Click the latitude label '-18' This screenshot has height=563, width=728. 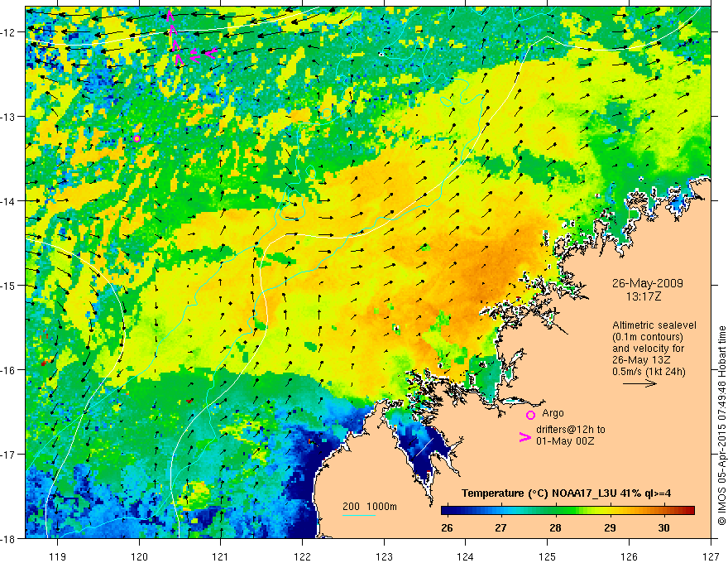8,538
